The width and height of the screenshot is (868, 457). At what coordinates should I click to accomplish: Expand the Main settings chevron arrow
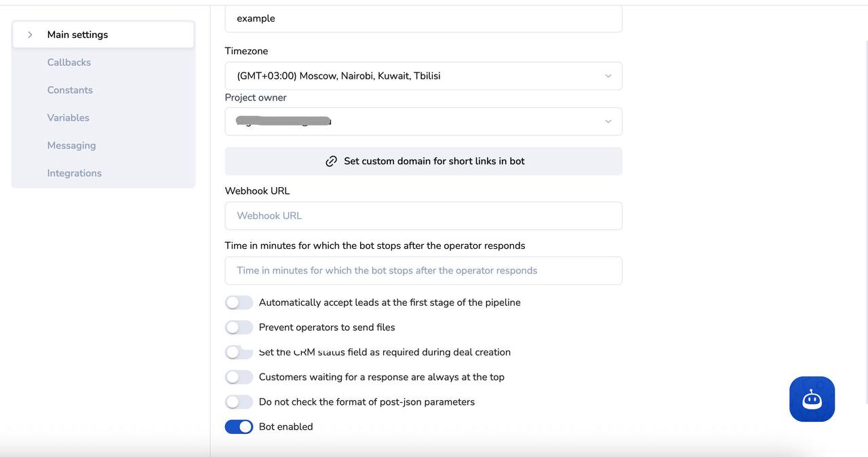[30, 35]
